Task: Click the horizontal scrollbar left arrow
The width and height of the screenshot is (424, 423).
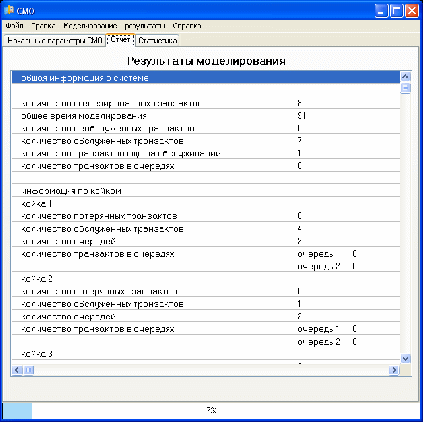Action: tap(17, 370)
